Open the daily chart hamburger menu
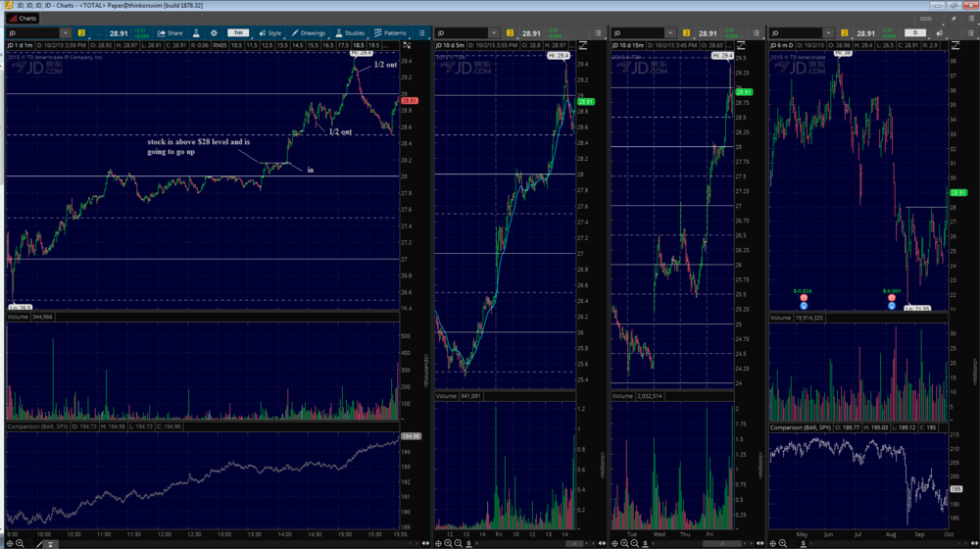 pyautogui.click(x=970, y=33)
